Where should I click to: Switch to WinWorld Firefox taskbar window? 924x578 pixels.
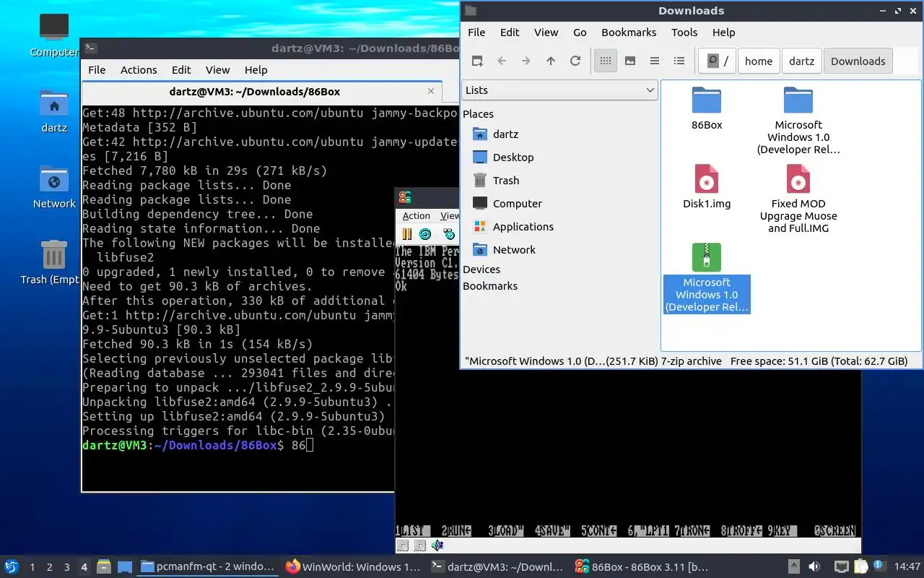coord(353,566)
